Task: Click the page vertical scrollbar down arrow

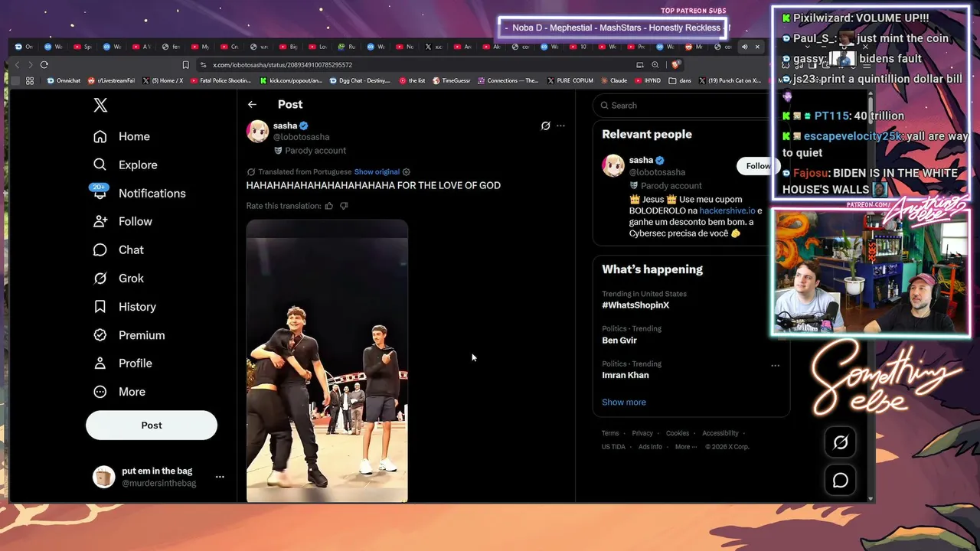Action: click(x=871, y=498)
